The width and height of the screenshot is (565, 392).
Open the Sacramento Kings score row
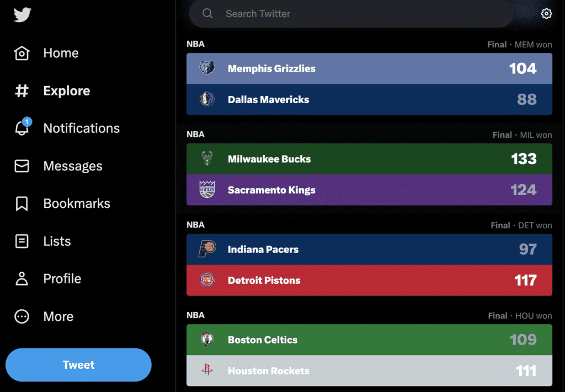coord(369,190)
